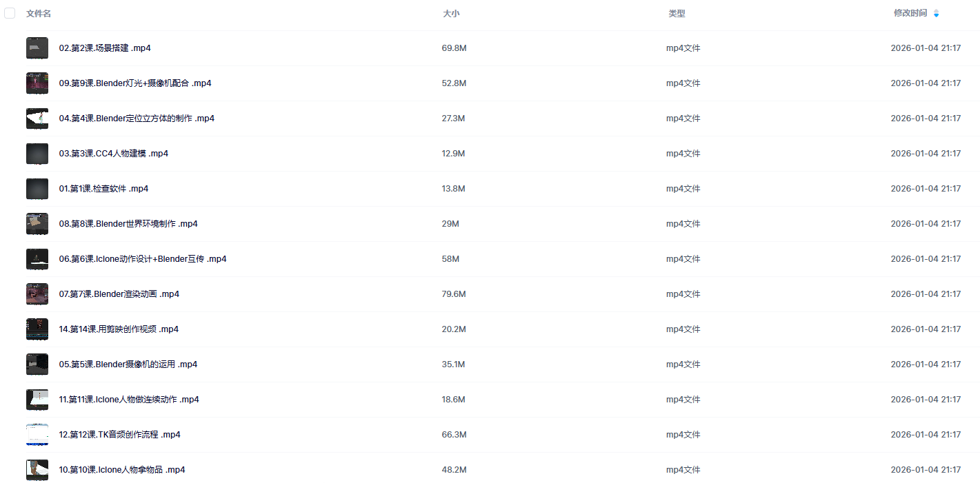The width and height of the screenshot is (980, 483).
Task: Open thumbnail of 02.第2课.场景搭建 video
Action: [37, 48]
